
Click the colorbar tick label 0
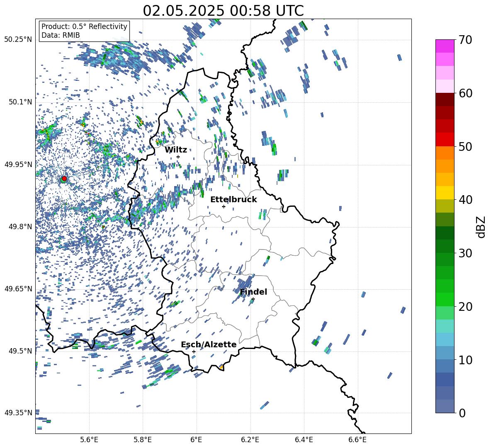(x=462, y=413)
